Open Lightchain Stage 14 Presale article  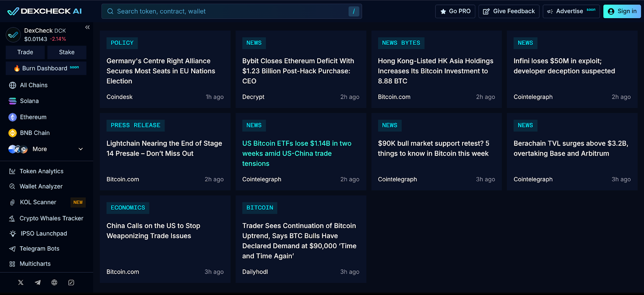click(x=164, y=148)
